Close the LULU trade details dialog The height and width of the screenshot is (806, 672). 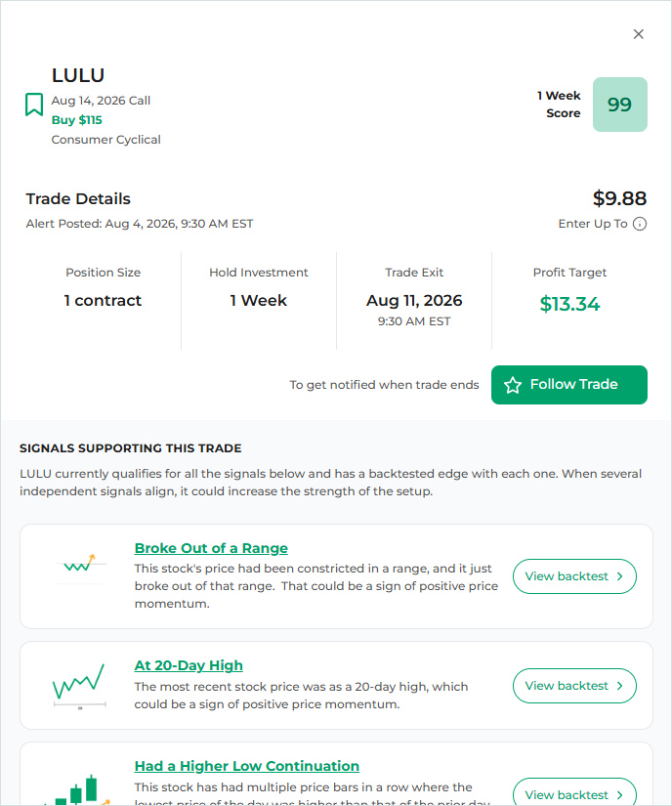pyautogui.click(x=638, y=34)
